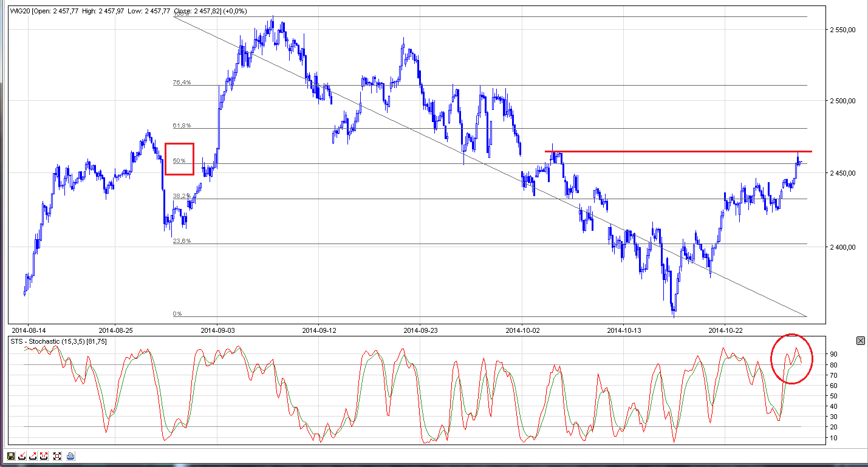
Task: Click the 2014-09-23 date axis label
Action: point(420,330)
